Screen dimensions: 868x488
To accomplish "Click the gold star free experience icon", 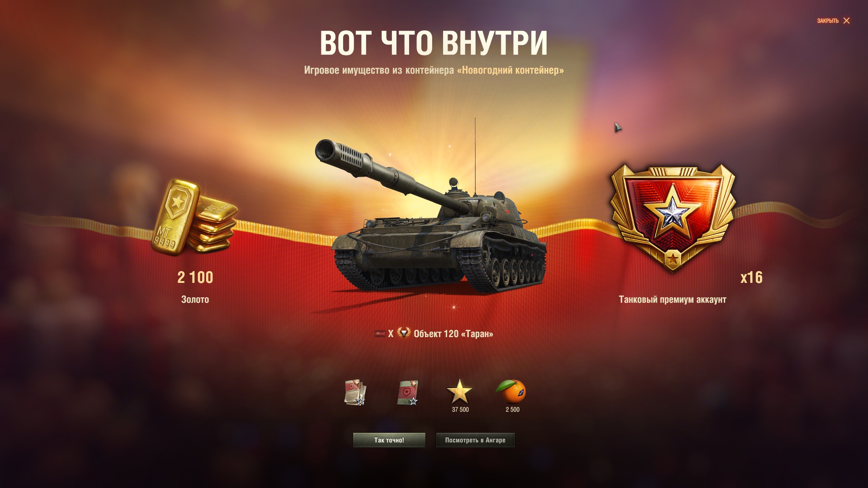I will [x=460, y=391].
